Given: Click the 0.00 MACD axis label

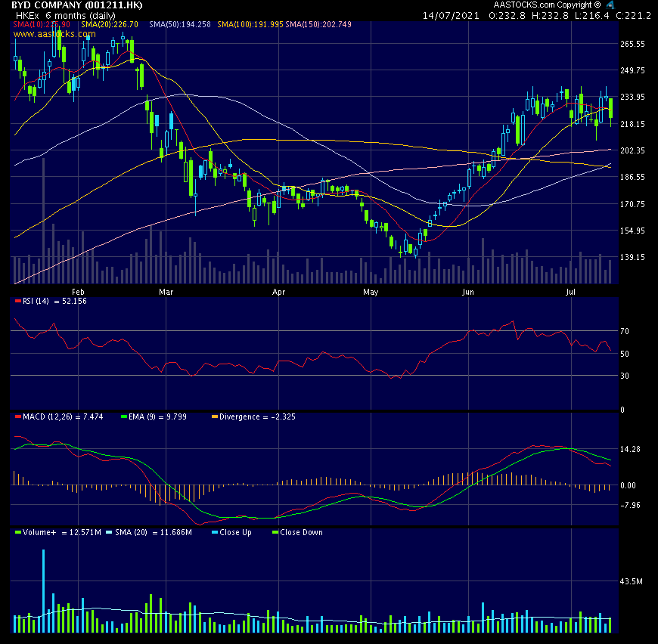Looking at the screenshot, I should [x=629, y=485].
